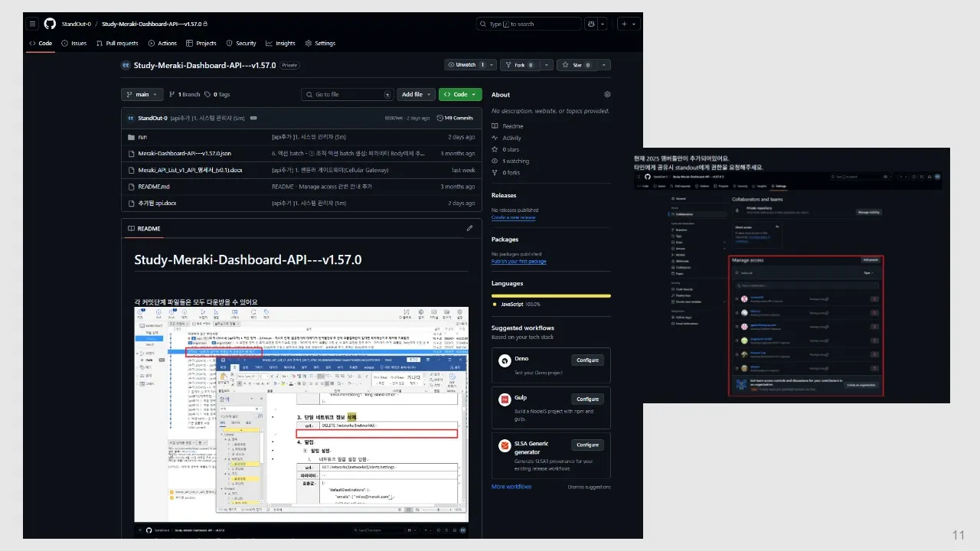This screenshot has width=980, height=551.
Task: Open Meraki-Dashboard-API---v1.57.0.json file
Action: coord(185,154)
